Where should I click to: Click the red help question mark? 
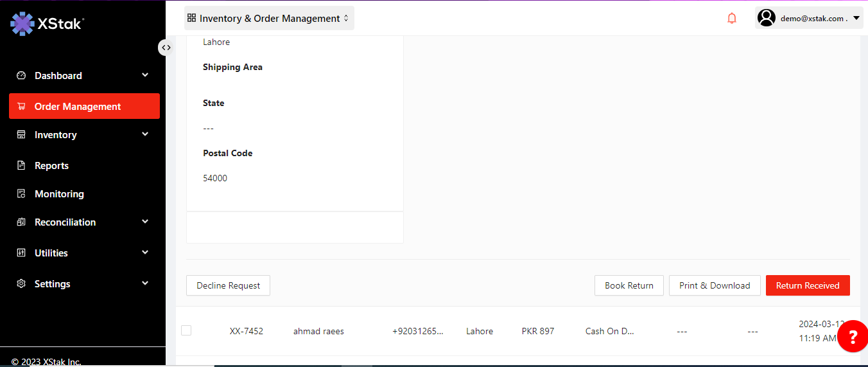(853, 336)
